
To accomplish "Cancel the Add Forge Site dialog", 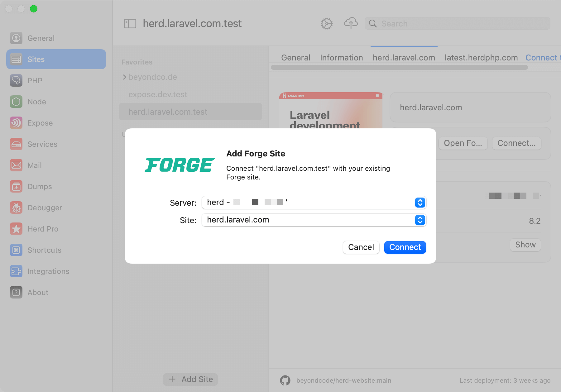I will [361, 247].
